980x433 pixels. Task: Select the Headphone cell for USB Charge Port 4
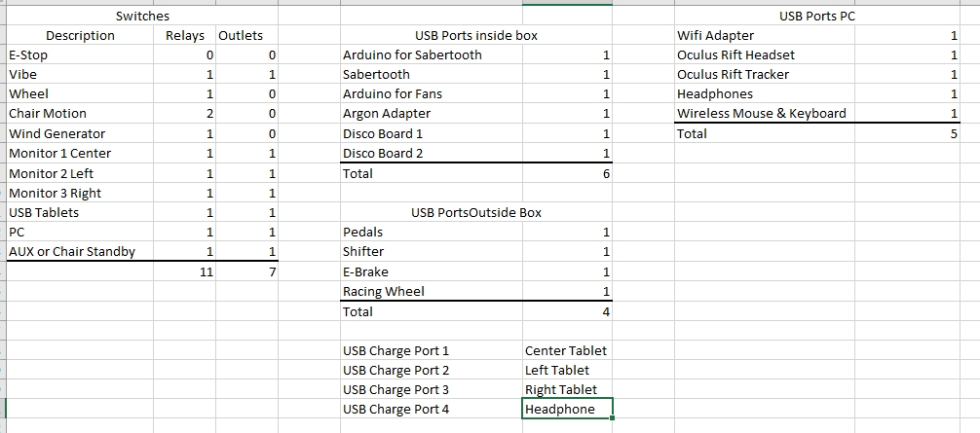click(x=566, y=410)
